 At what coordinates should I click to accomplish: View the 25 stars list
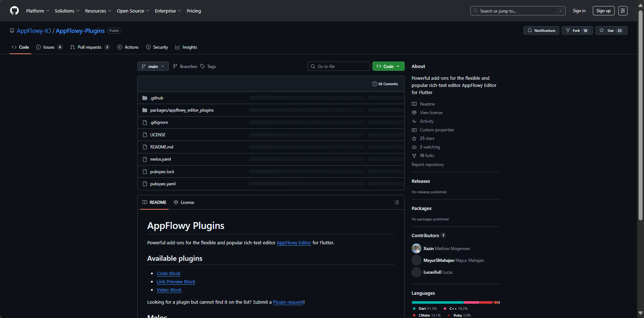[423, 138]
